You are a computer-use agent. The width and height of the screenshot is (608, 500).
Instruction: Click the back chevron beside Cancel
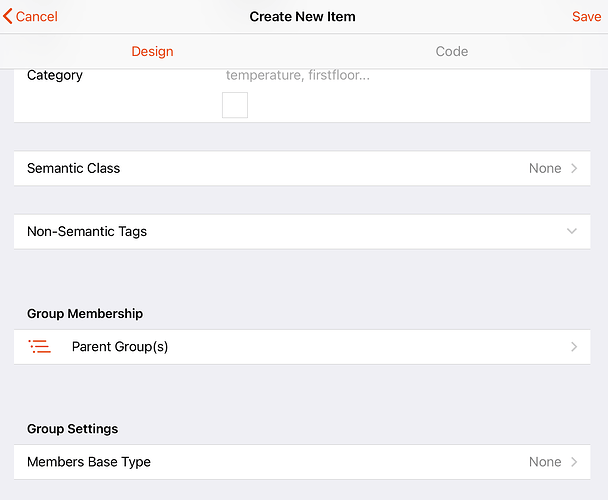click(x=8, y=17)
